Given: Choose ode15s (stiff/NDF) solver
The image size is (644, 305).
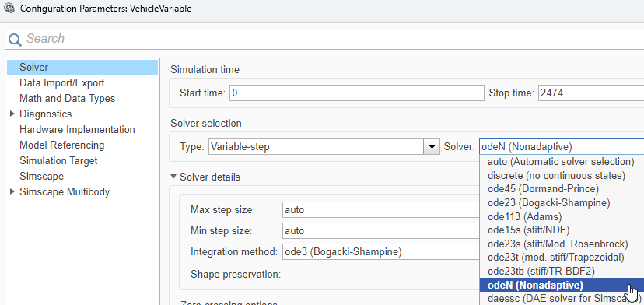Looking at the screenshot, I should click(562, 230).
